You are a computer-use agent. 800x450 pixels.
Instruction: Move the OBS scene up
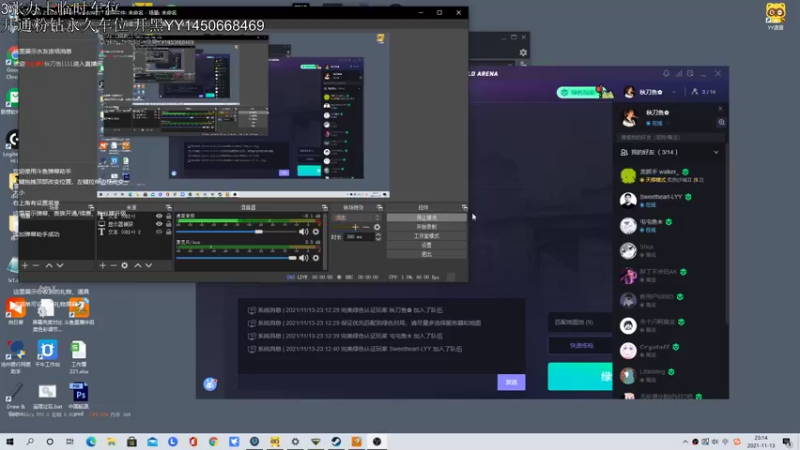pos(49,265)
